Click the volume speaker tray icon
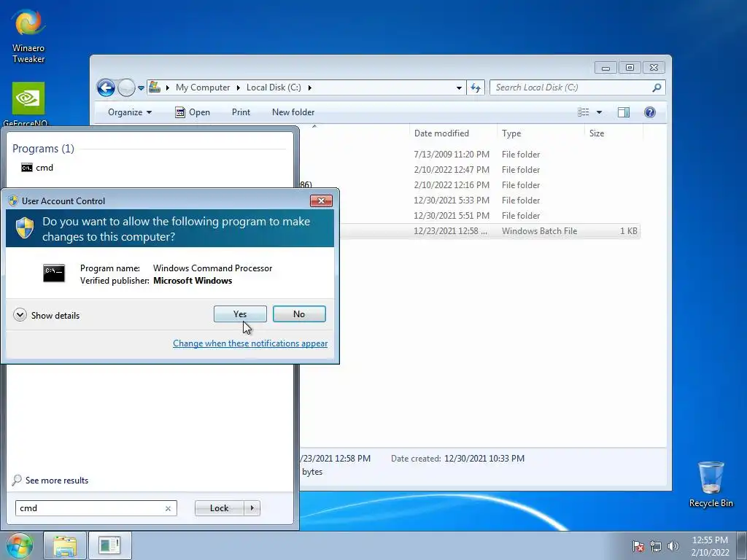Viewport: 747px width, 560px height. (673, 546)
